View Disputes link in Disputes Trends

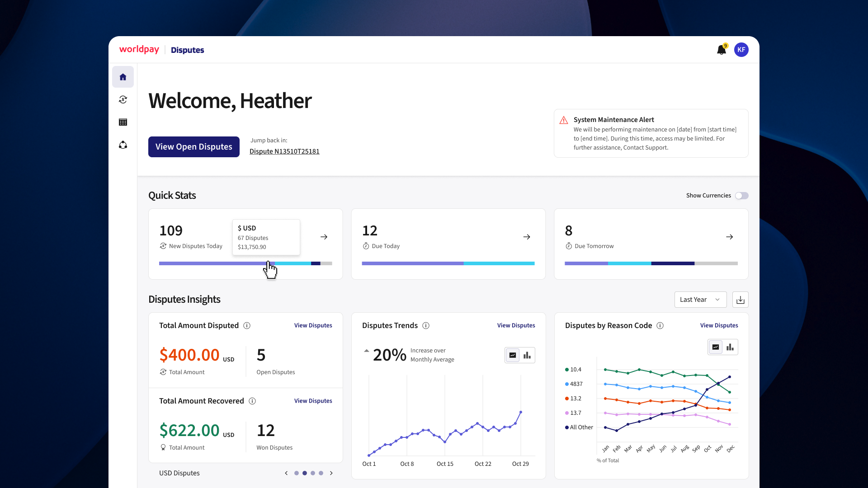click(516, 326)
